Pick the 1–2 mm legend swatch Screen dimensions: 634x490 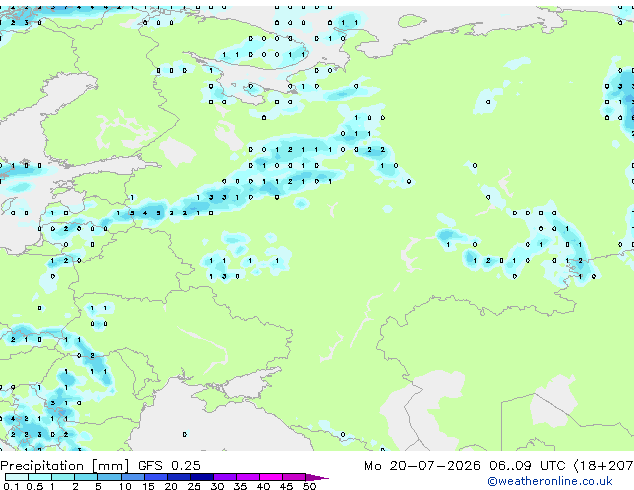click(x=63, y=477)
